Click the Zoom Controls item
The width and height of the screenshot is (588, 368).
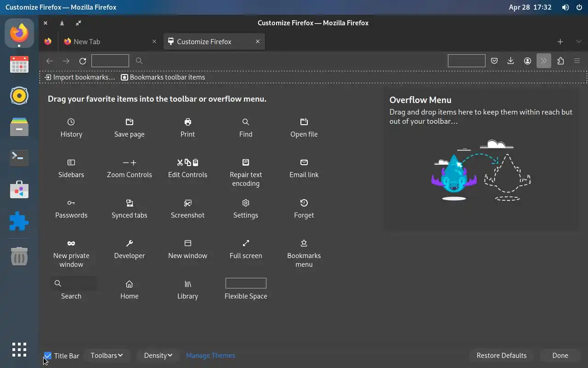pos(130,168)
